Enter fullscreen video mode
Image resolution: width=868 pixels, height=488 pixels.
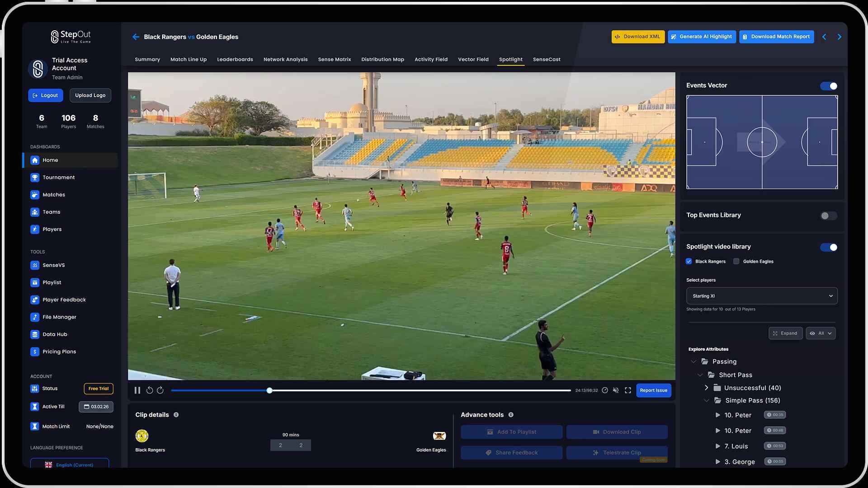click(x=628, y=390)
